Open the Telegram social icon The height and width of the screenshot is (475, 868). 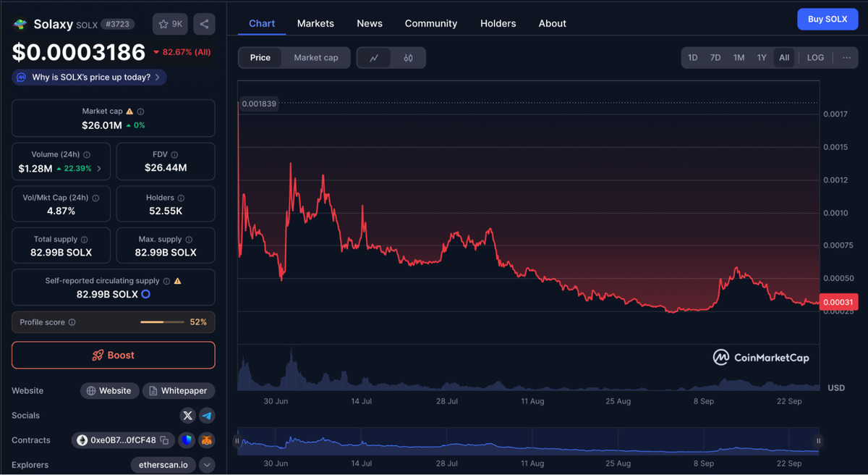click(207, 416)
